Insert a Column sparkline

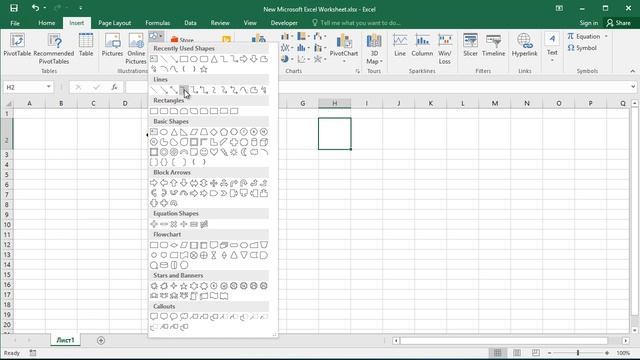[x=422, y=45]
